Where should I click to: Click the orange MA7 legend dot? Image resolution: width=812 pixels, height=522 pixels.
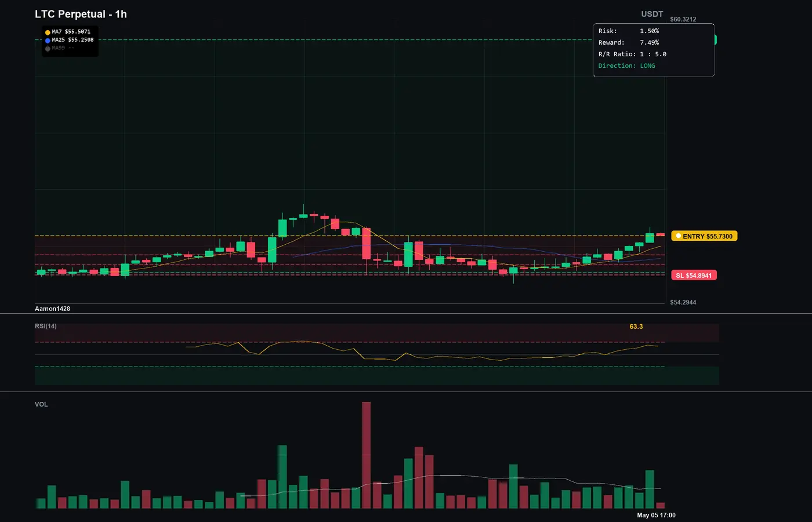pyautogui.click(x=48, y=32)
